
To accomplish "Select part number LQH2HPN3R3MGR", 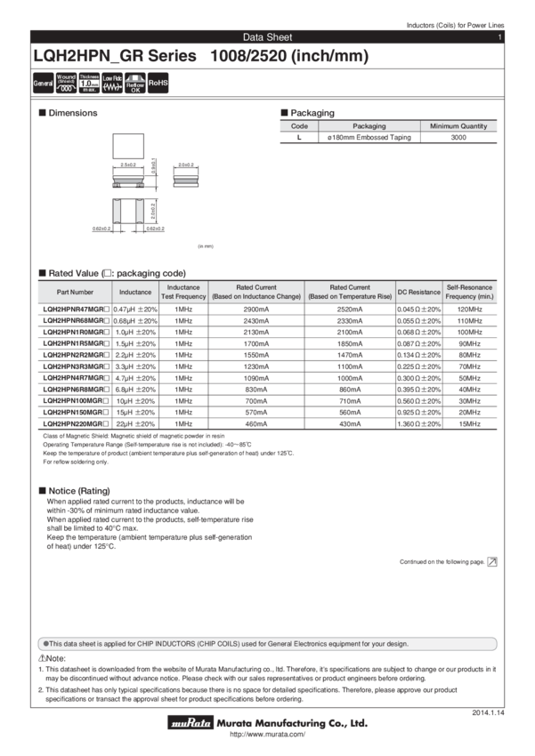I will [x=76, y=366].
